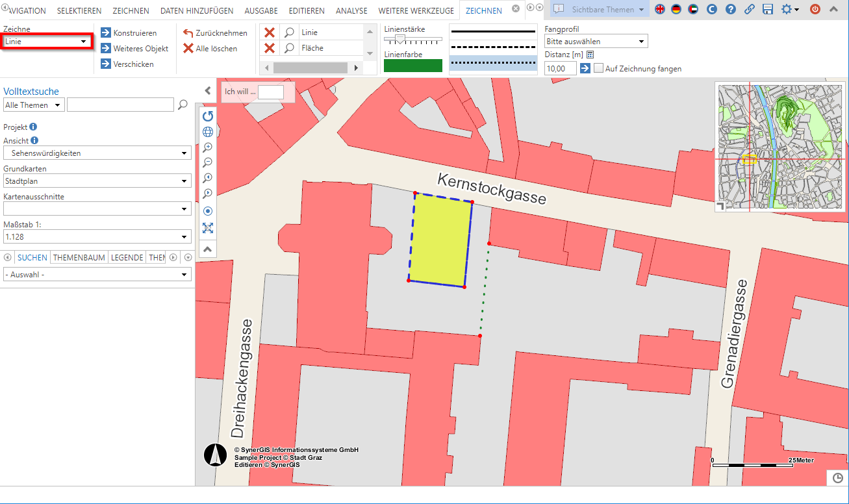The image size is (849, 504).
Task: Switch language using the German flag icon
Action: [676, 10]
